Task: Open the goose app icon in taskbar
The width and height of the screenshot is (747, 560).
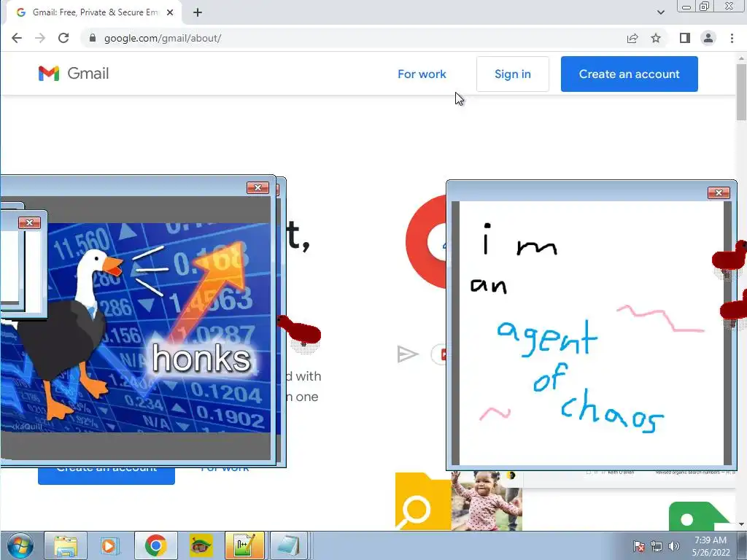Action: pyautogui.click(x=201, y=545)
